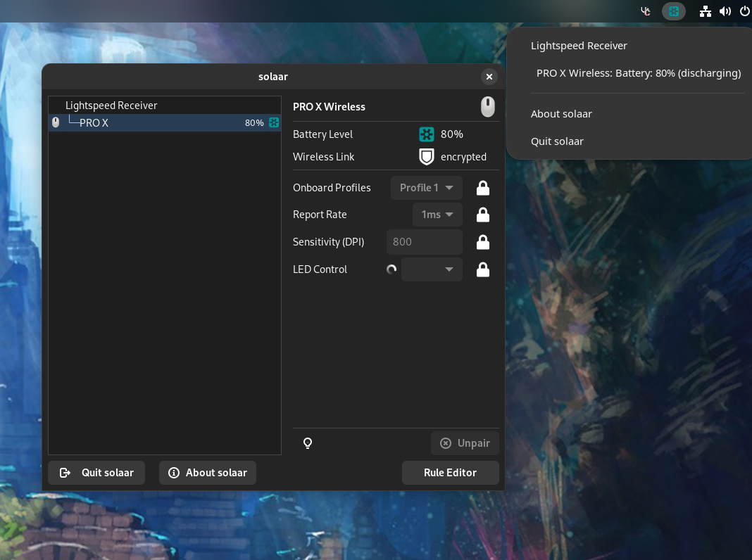This screenshot has width=752, height=560.
Task: Toggle the lock for Onboard Profiles
Action: (x=483, y=188)
